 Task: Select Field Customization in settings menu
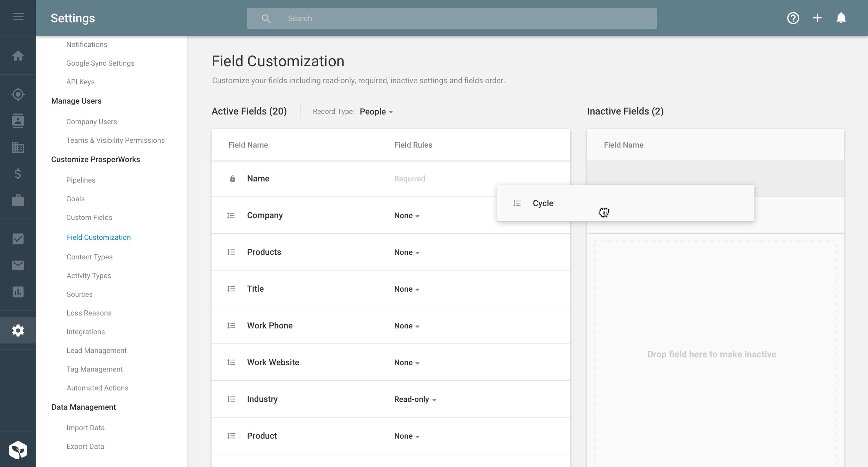[x=99, y=237]
